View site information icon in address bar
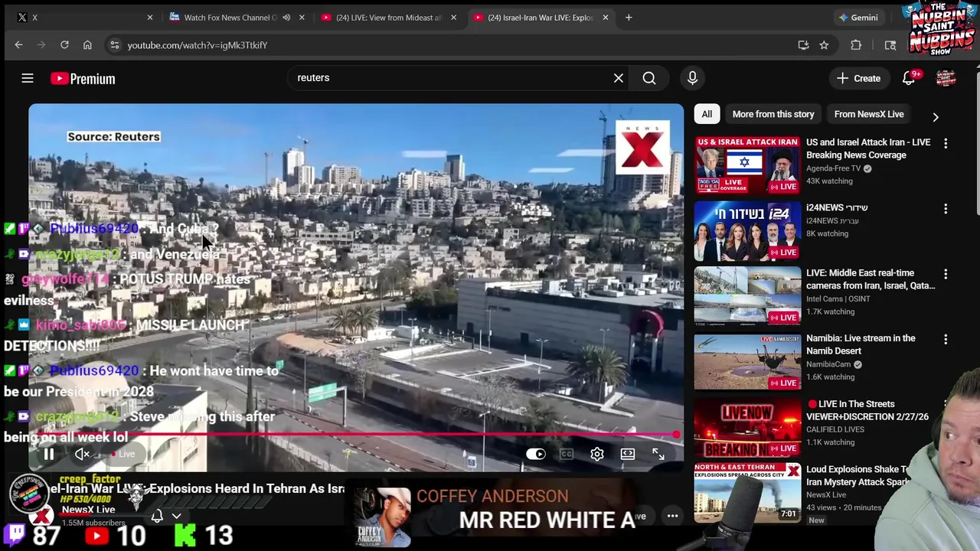Image resolution: width=980 pixels, height=551 pixels. tap(114, 45)
